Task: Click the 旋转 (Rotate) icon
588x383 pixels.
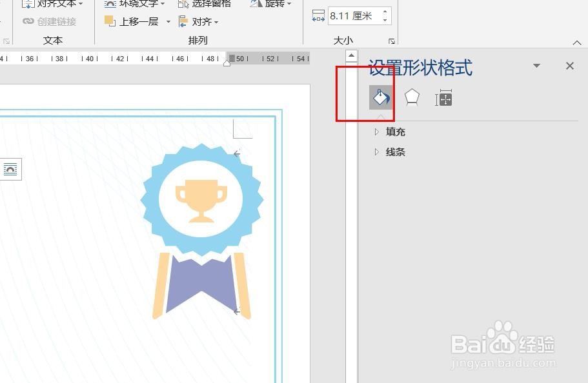Action: (x=255, y=4)
